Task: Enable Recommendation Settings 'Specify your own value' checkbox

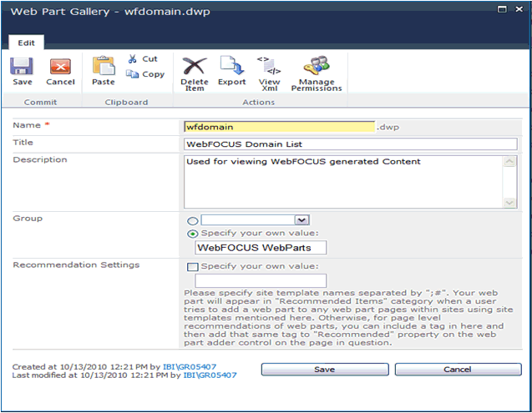Action: point(191,266)
